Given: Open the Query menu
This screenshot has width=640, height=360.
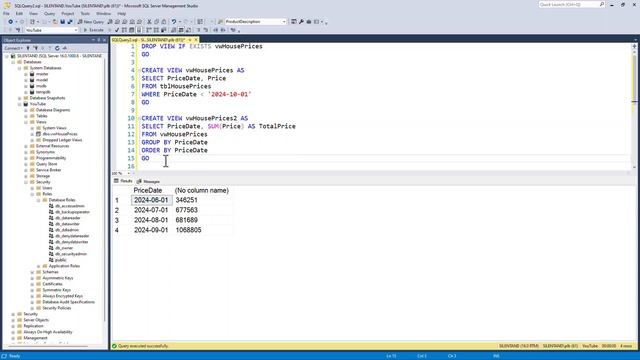Looking at the screenshot, I should click(x=49, y=13).
